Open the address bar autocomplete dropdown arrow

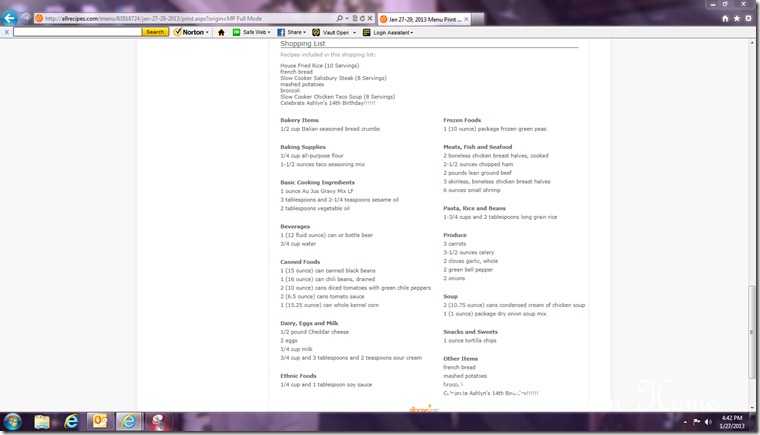pos(347,18)
